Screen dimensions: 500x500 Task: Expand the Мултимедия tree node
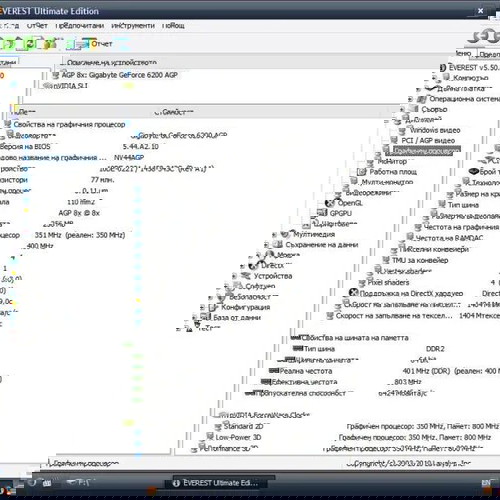point(274,235)
